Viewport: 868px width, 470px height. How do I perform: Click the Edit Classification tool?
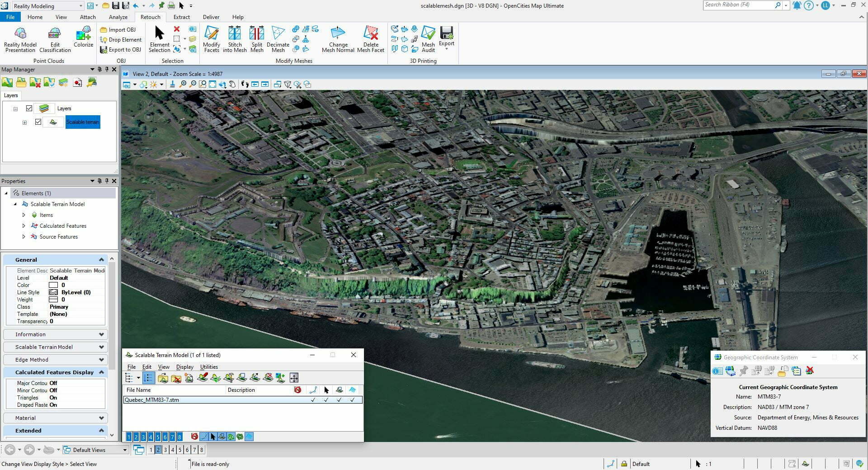point(54,38)
